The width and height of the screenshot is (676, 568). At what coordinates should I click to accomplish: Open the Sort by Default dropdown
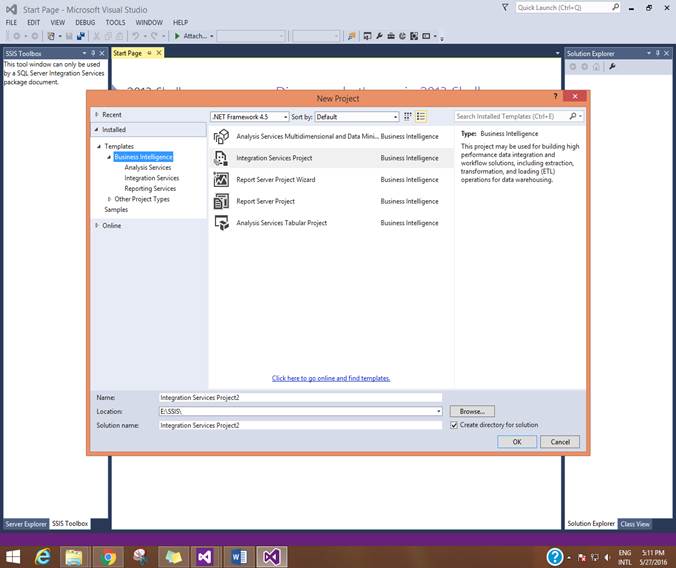click(356, 117)
